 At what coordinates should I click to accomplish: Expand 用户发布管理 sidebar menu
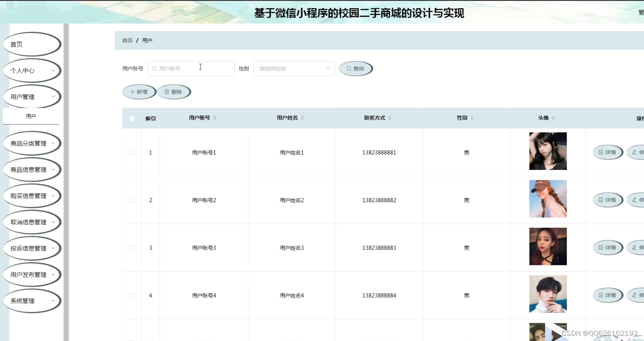click(32, 275)
